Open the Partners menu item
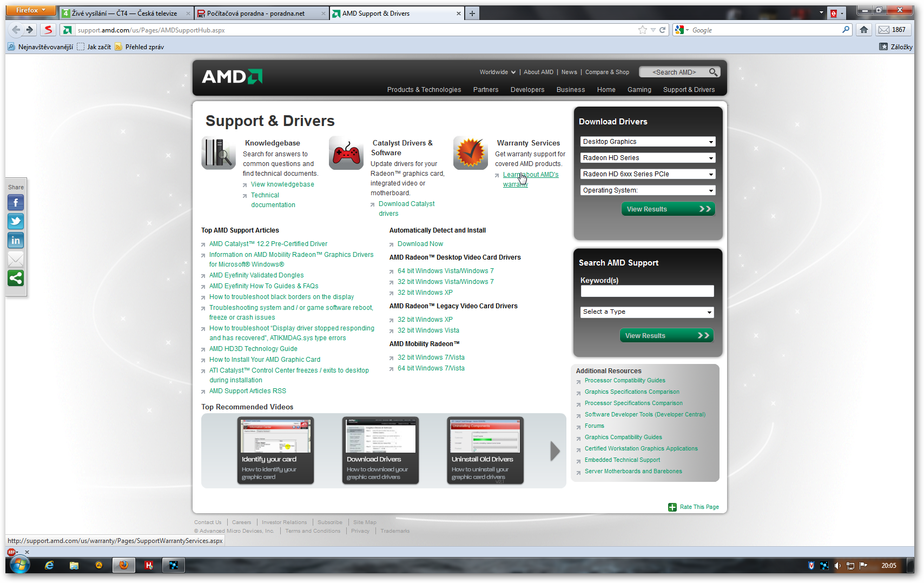Image resolution: width=924 pixels, height=583 pixels. (x=486, y=90)
